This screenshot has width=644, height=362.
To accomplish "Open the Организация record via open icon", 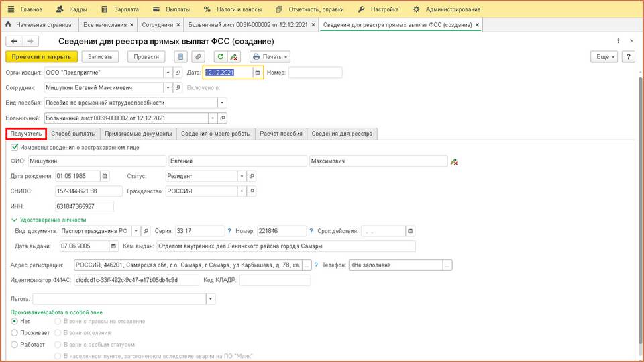I will [x=178, y=73].
